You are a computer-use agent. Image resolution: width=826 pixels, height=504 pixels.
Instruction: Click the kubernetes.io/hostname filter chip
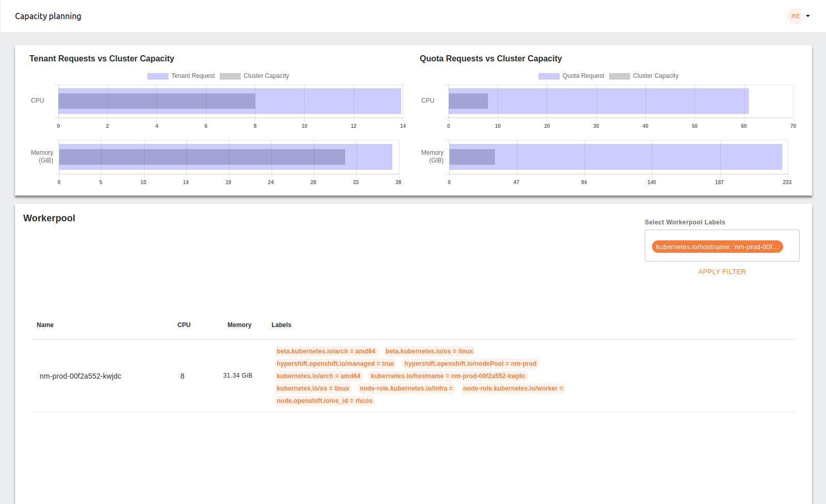point(717,247)
